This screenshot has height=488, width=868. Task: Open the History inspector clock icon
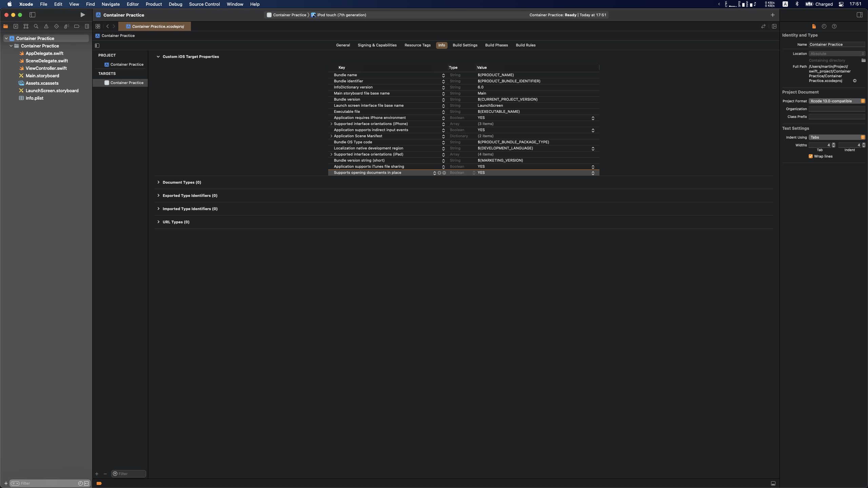click(x=824, y=26)
